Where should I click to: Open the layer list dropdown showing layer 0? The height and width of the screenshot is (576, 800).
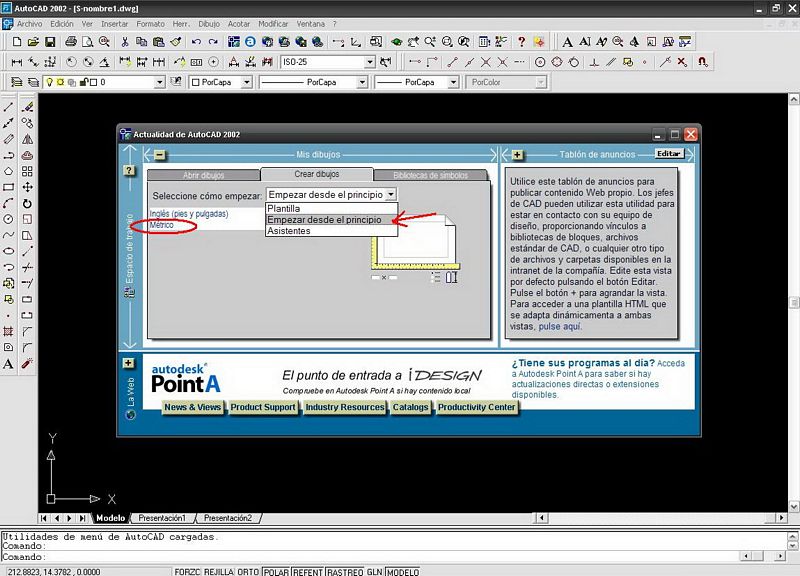pos(160,82)
